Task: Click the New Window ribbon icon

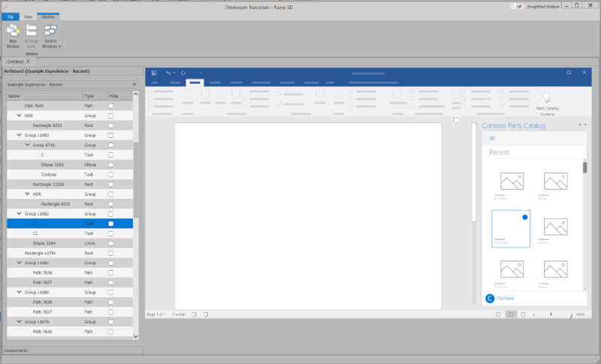Action: 13,32
